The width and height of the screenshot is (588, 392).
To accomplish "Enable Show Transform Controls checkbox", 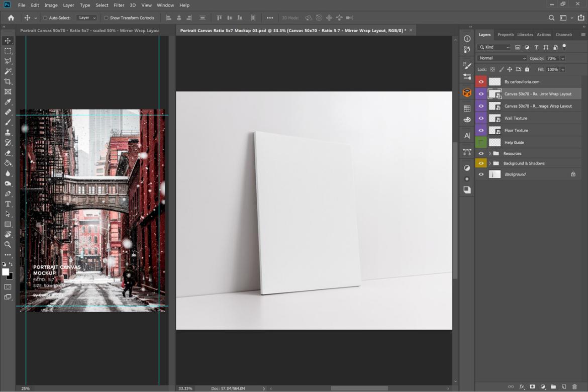I will pos(106,18).
